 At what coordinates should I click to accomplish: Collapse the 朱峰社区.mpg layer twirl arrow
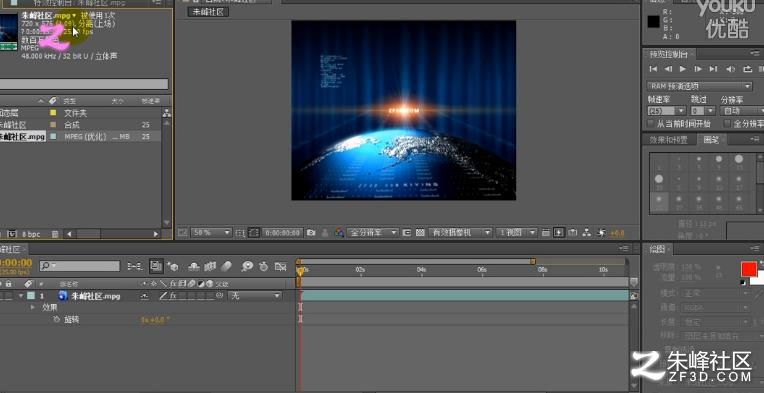coord(21,296)
